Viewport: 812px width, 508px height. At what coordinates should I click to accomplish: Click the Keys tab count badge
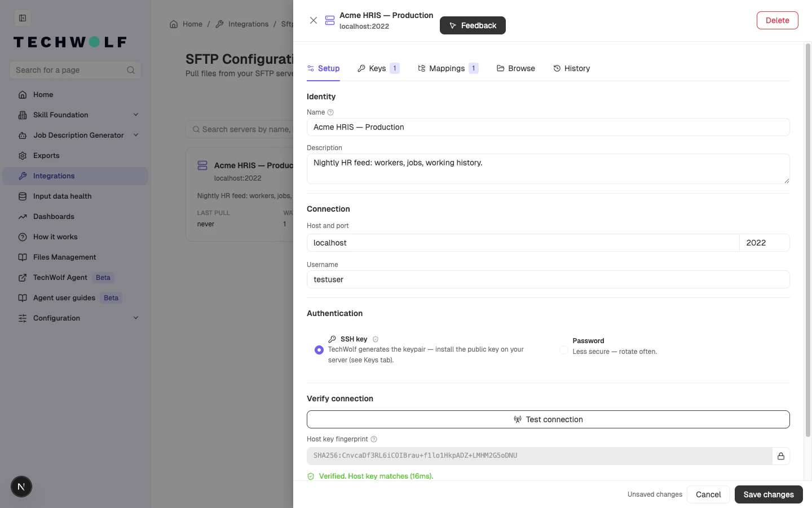click(x=395, y=68)
